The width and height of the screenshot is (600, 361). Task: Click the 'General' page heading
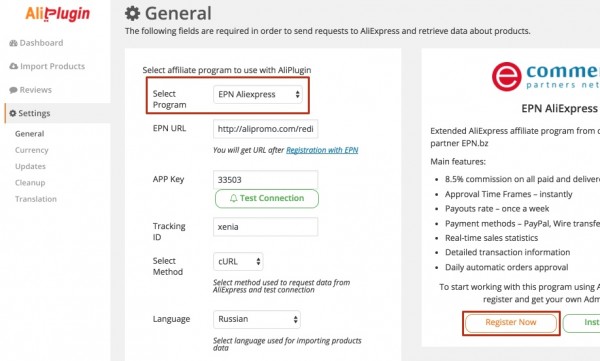178,13
